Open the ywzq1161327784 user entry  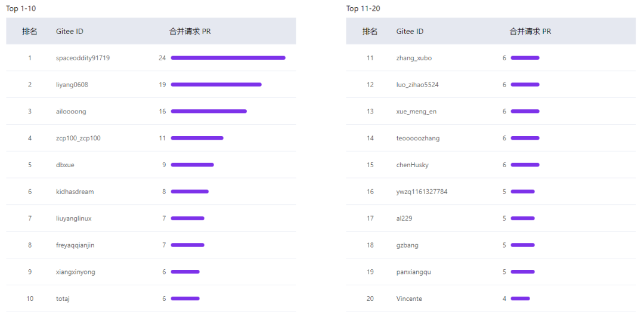click(422, 192)
